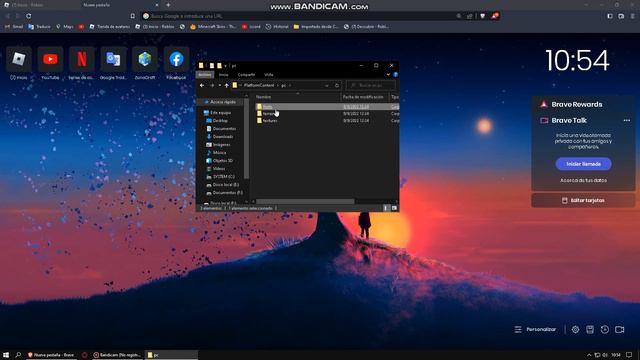
Task: Select Downloads in navigation pane
Action: pyautogui.click(x=220, y=137)
